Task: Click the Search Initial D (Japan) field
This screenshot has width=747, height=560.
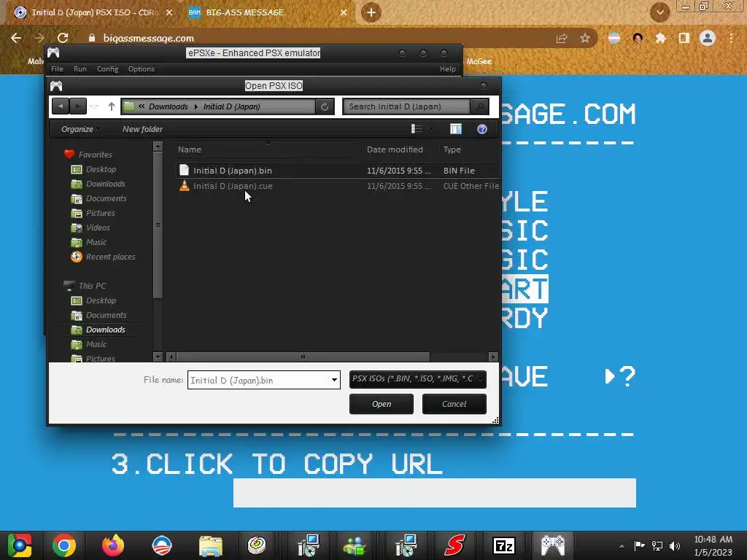Action: point(406,106)
